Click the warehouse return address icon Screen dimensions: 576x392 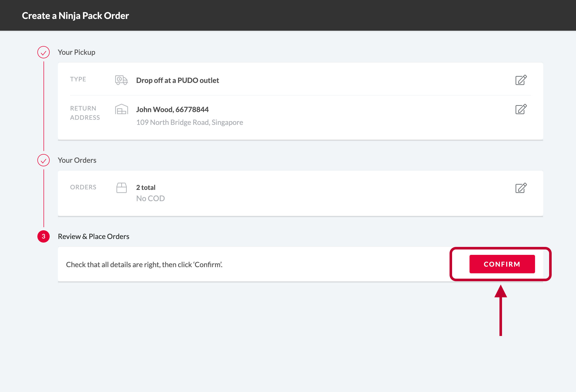(121, 109)
